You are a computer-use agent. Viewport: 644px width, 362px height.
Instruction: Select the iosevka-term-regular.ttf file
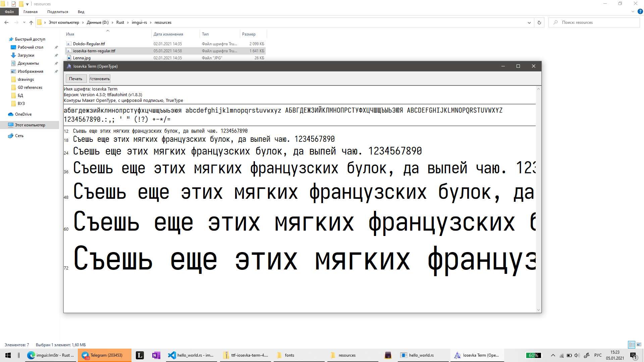(x=94, y=51)
